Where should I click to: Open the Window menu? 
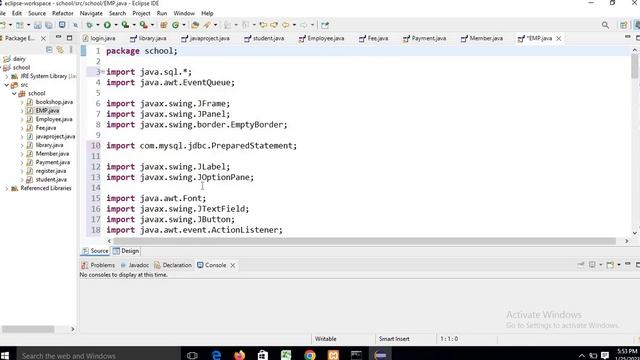click(x=184, y=13)
